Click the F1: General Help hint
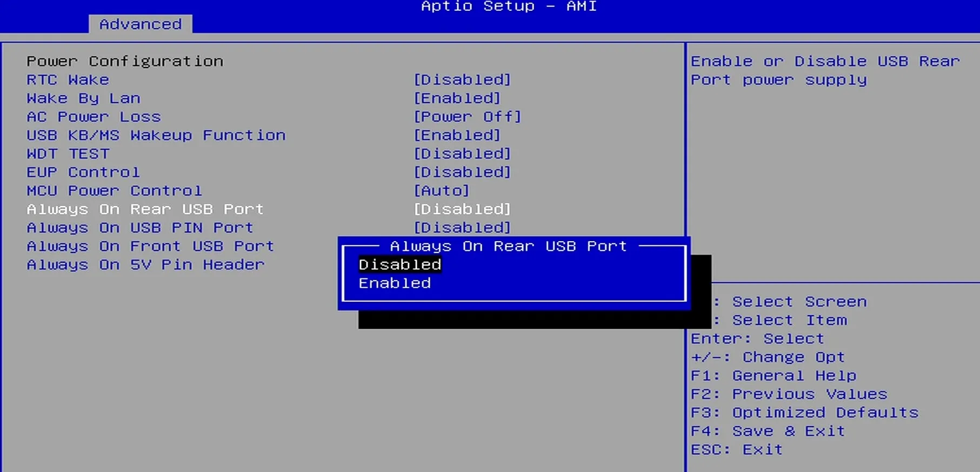This screenshot has height=472, width=980. [x=774, y=376]
